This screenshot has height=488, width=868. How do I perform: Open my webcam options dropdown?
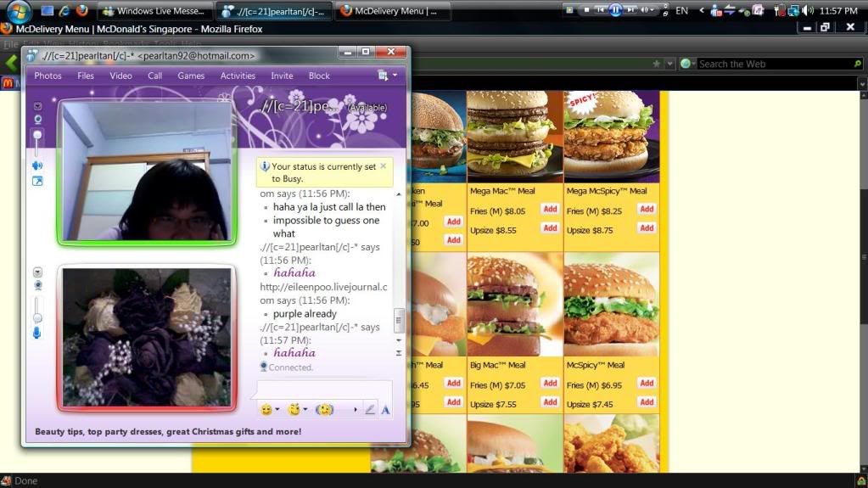(37, 272)
